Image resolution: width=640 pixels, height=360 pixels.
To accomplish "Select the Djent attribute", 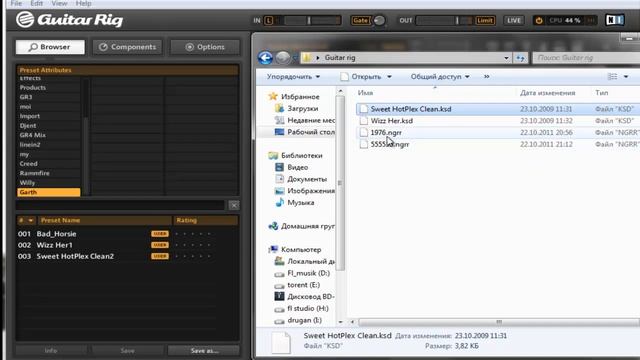I will (49, 125).
